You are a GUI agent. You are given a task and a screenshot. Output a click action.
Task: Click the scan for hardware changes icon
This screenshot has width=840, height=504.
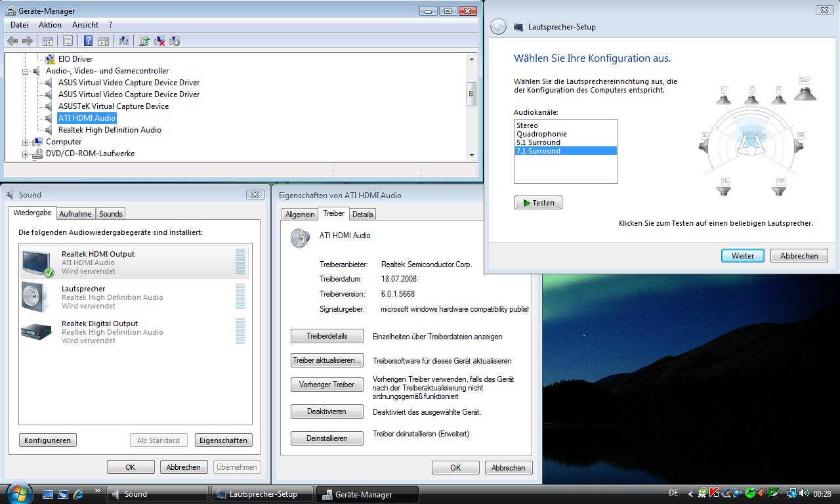tap(124, 41)
